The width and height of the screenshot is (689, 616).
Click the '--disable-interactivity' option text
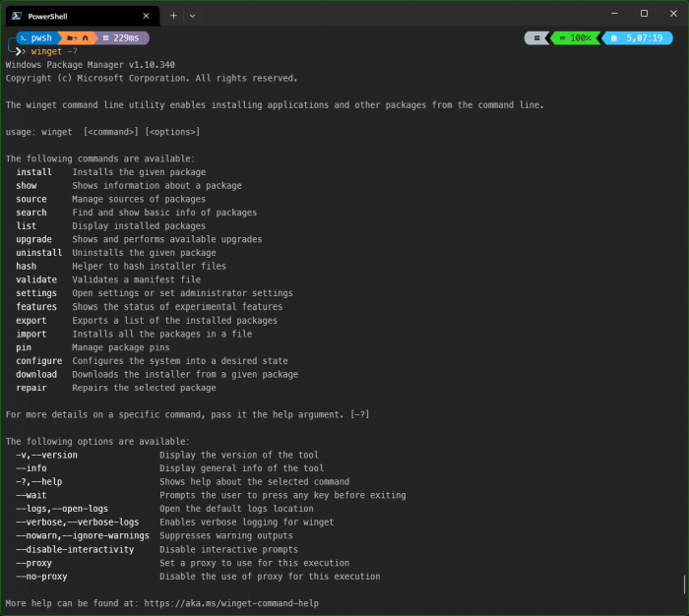75,550
